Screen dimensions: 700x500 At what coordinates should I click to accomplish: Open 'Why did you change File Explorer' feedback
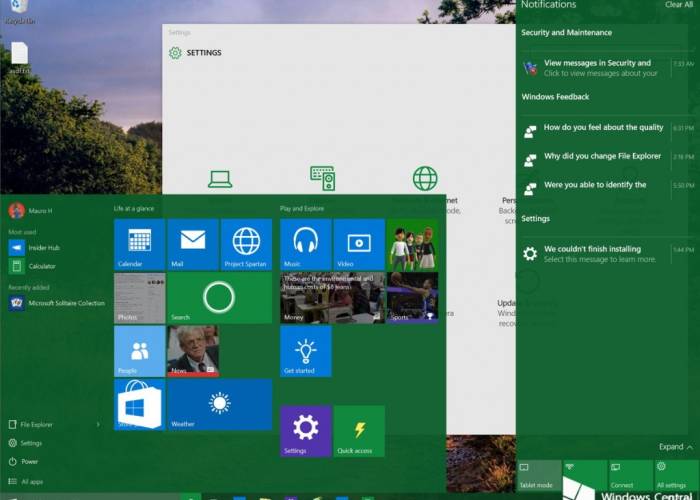607,158
